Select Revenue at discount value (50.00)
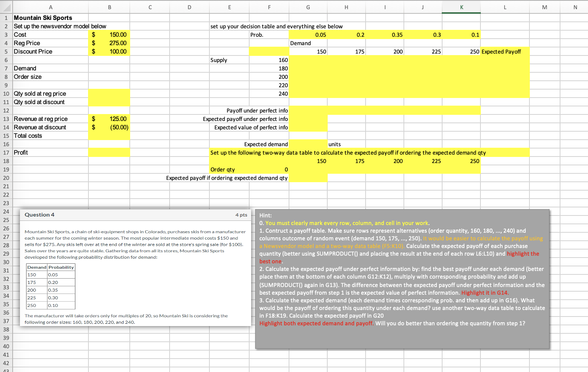This screenshot has width=588, height=372. point(109,127)
